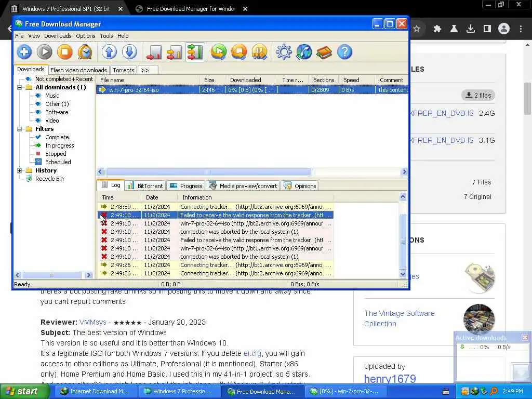Select the Complete filter
The width and height of the screenshot is (532, 399).
pyautogui.click(x=57, y=137)
